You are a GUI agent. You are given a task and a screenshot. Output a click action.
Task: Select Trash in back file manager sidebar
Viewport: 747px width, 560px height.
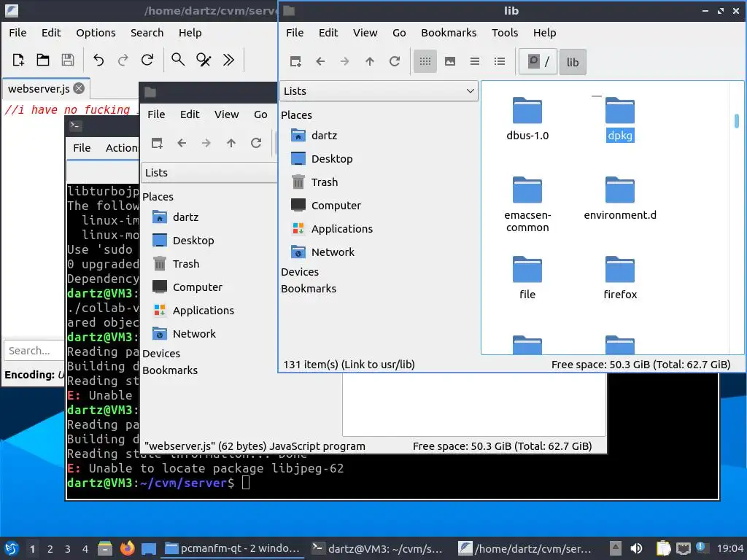[x=176, y=264]
